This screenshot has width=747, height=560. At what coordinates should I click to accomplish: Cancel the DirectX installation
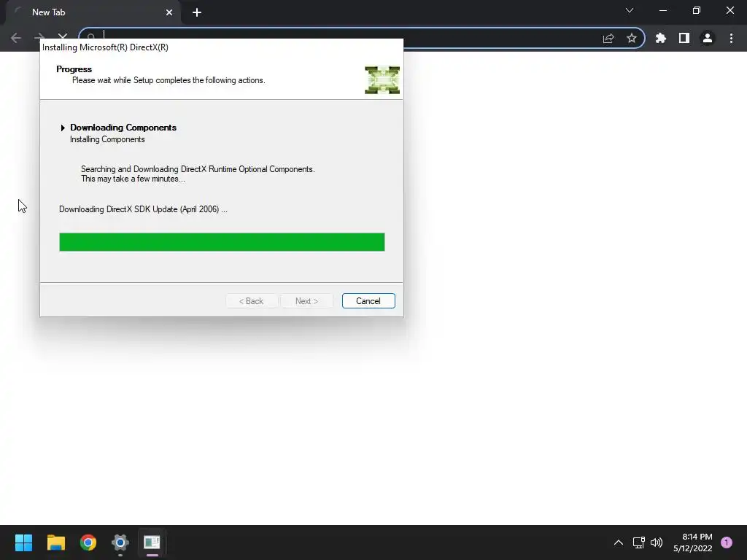pos(368,301)
